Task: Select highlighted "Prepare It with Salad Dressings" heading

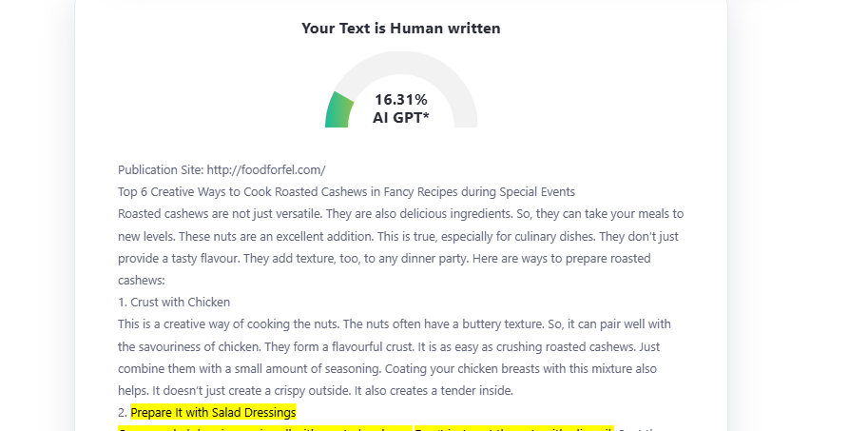Action: [213, 412]
